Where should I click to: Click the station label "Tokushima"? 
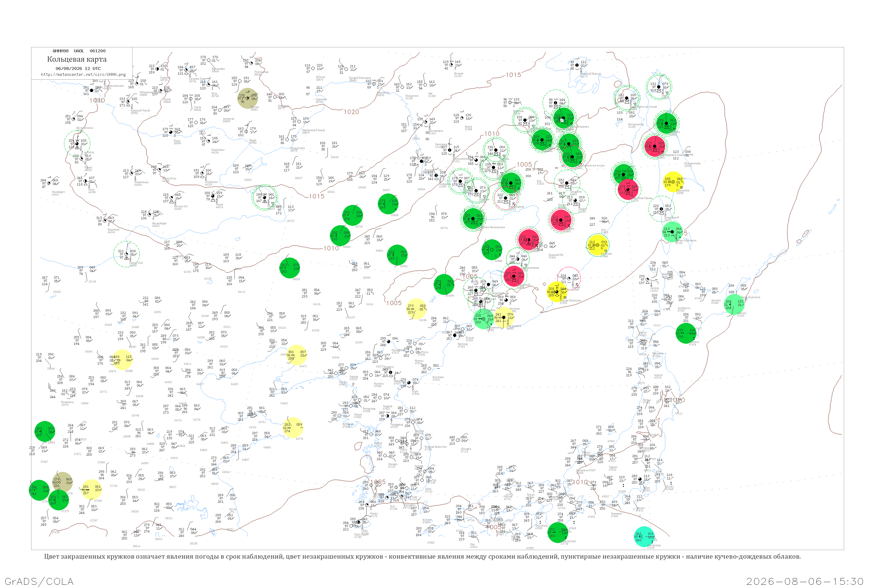point(542,526)
